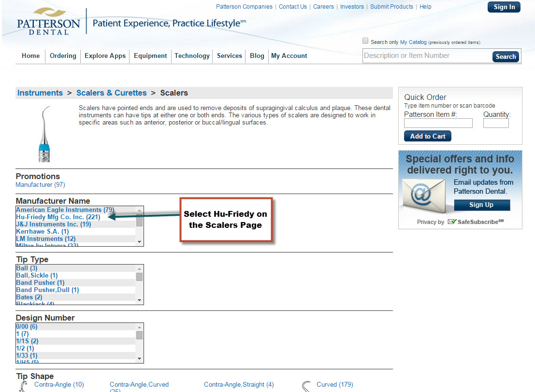Click the scaler instrument product image

coord(44,134)
